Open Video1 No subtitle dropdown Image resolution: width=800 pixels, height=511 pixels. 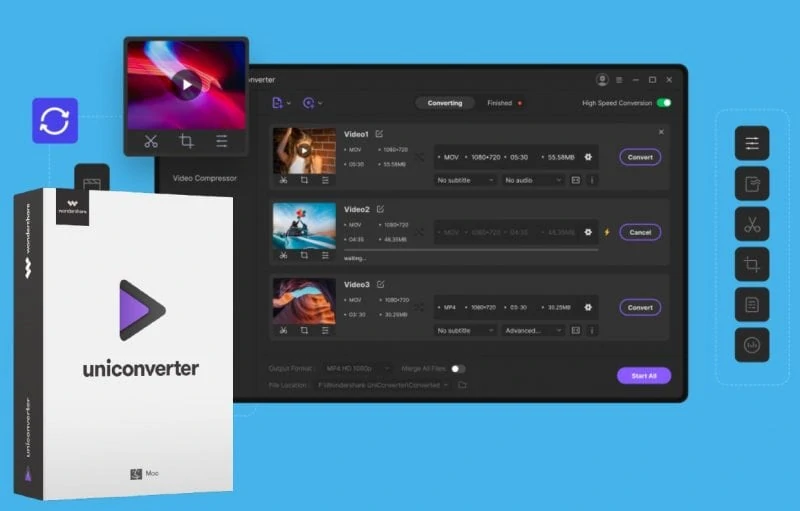tap(465, 180)
